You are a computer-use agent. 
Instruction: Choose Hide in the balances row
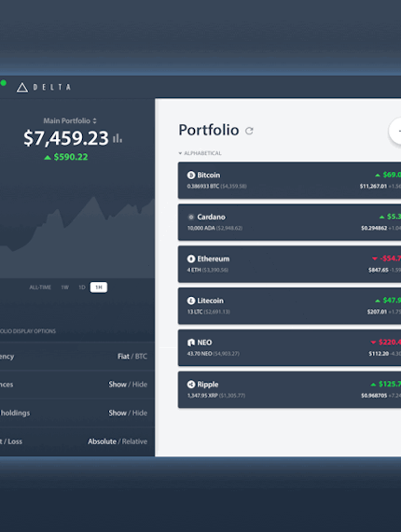tap(140, 385)
